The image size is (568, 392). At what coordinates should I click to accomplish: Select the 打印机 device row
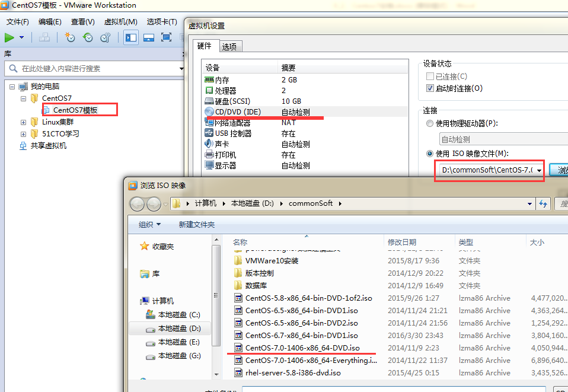pos(305,155)
